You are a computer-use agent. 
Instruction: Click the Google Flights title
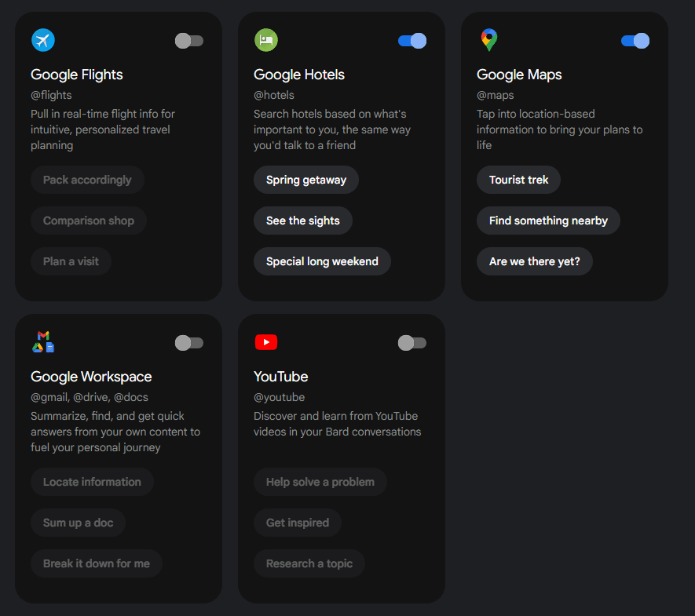coord(77,75)
